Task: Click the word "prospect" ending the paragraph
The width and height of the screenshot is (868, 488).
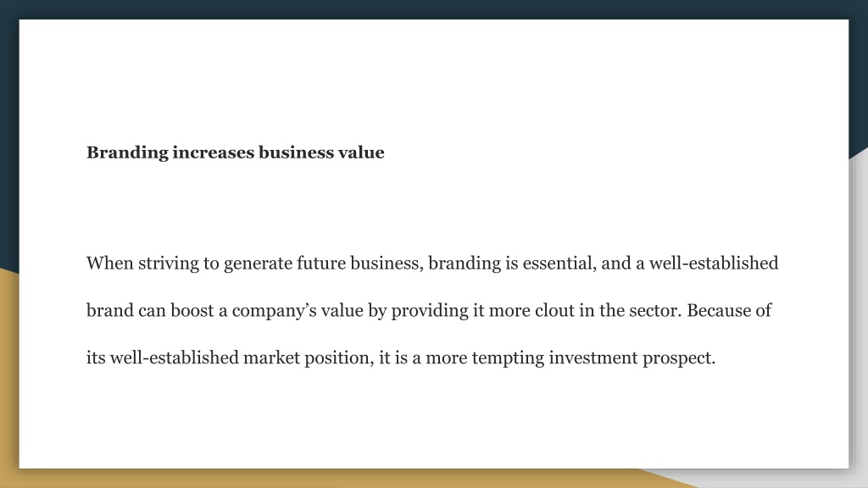Action: [x=676, y=359]
